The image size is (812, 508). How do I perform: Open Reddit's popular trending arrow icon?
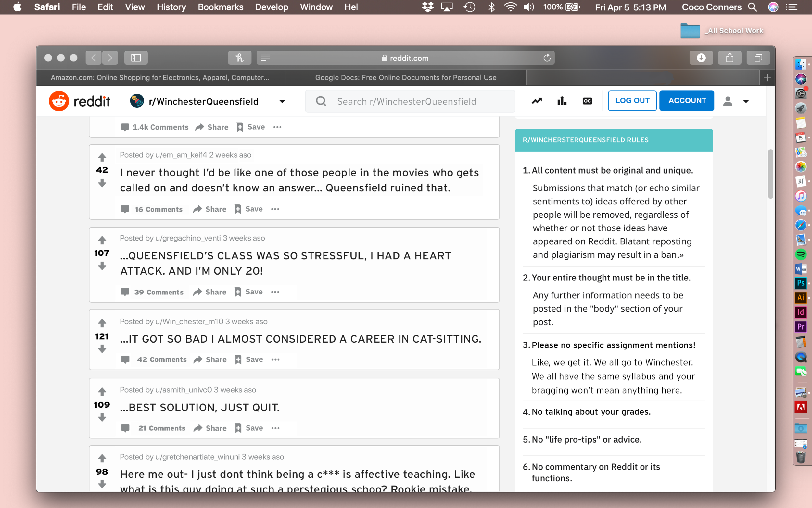[x=537, y=100]
